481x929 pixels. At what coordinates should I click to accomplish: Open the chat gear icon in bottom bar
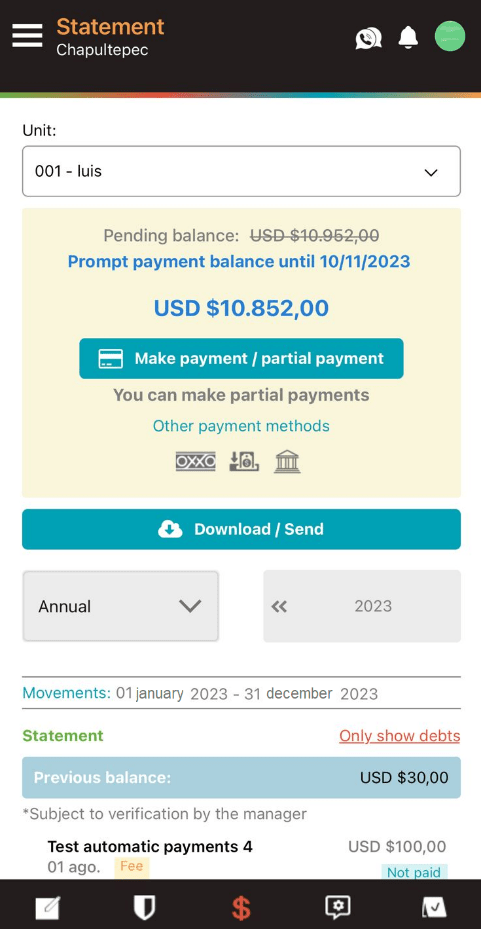pos(338,906)
